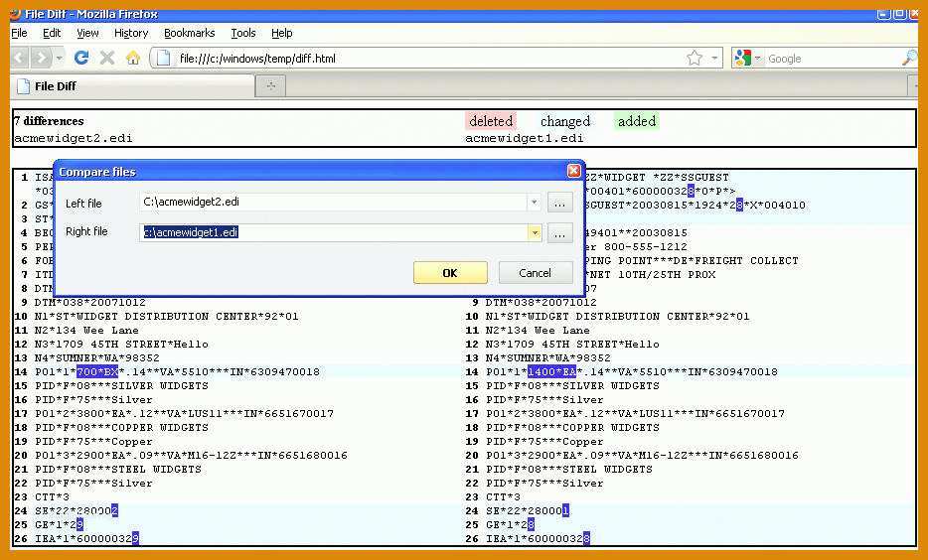
Task: Open the View menu
Action: pos(87,33)
